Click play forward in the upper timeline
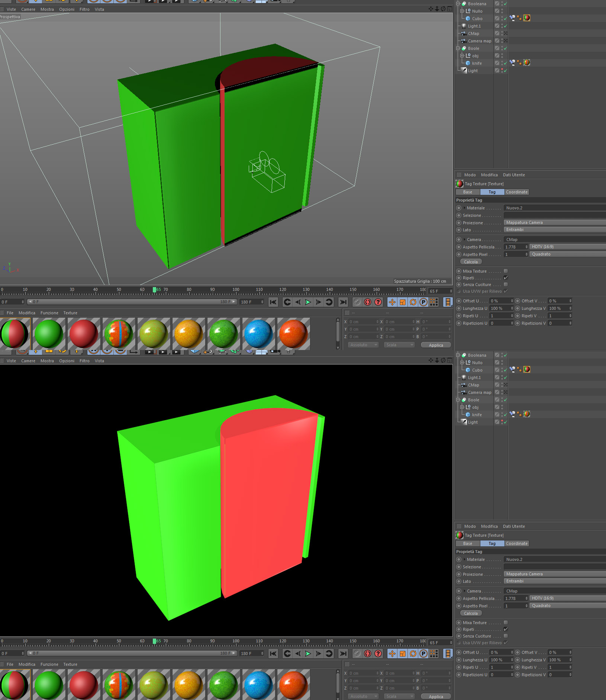The width and height of the screenshot is (606, 700). tap(308, 302)
